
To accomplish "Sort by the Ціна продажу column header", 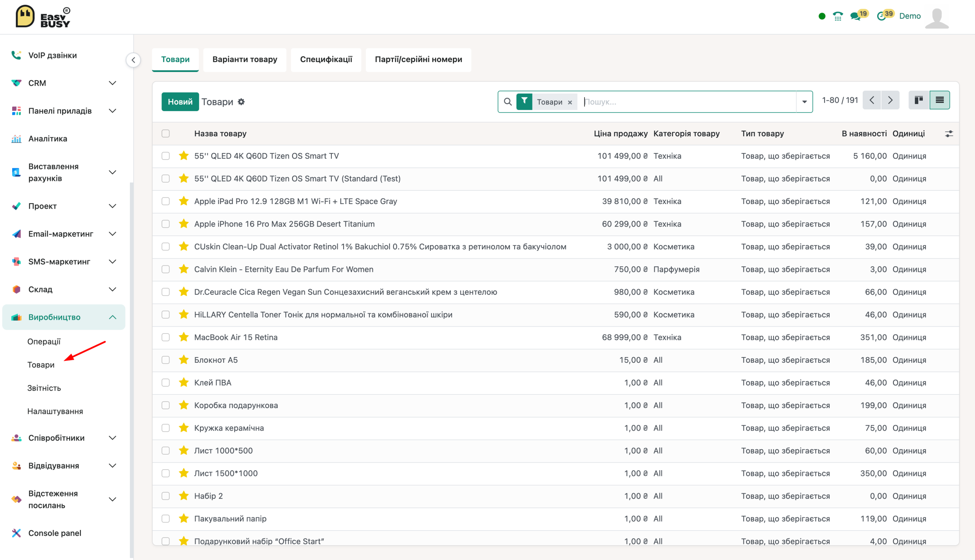I will 621,134.
